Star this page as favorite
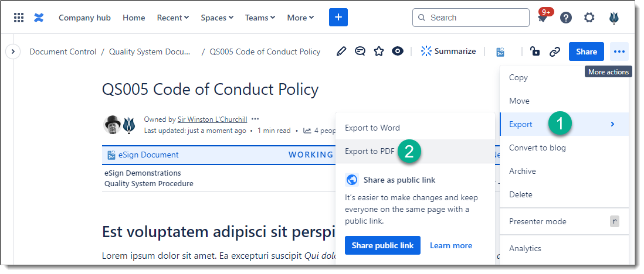 379,52
